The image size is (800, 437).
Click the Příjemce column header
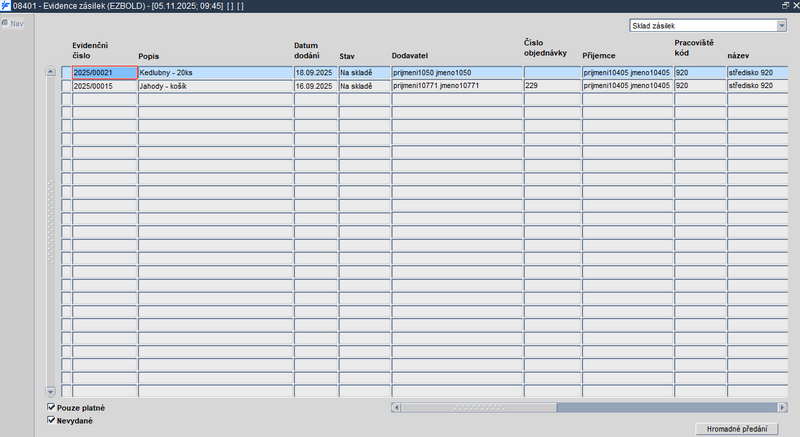point(598,56)
